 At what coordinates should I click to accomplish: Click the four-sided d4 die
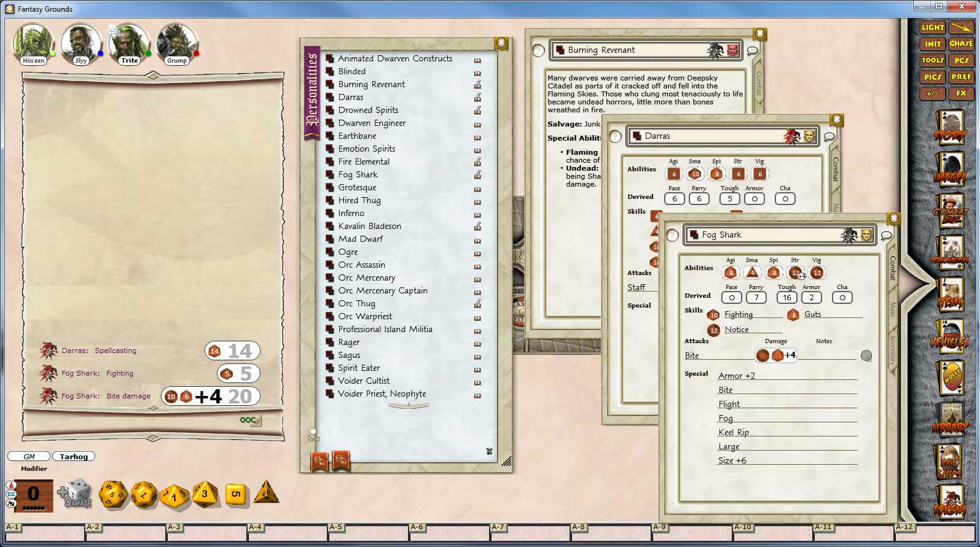[265, 493]
